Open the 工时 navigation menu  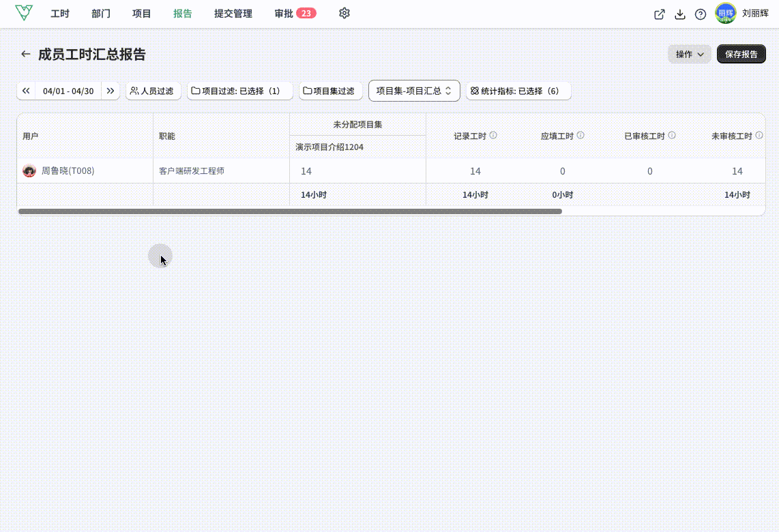[59, 14]
